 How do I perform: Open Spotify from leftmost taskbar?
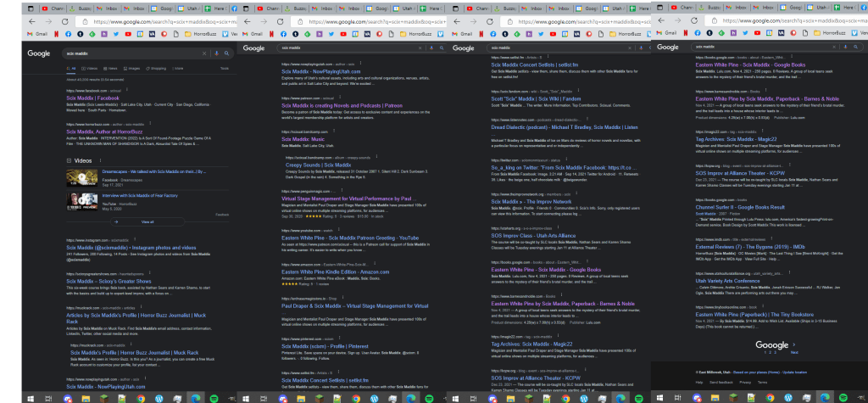pyautogui.click(x=214, y=398)
